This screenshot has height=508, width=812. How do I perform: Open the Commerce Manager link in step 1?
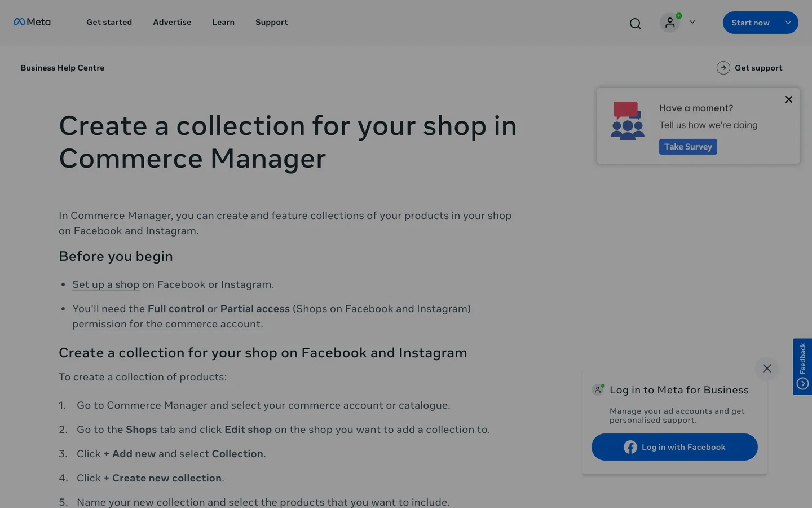pyautogui.click(x=157, y=405)
